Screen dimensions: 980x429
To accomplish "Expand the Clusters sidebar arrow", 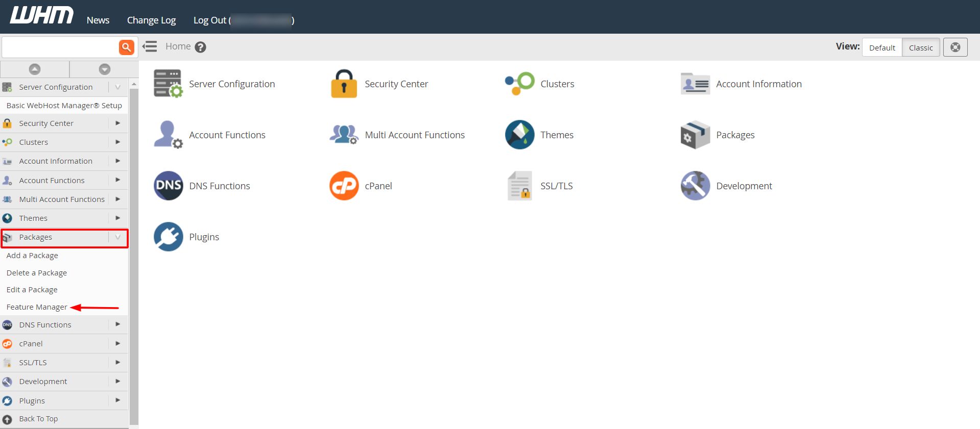I will point(118,142).
